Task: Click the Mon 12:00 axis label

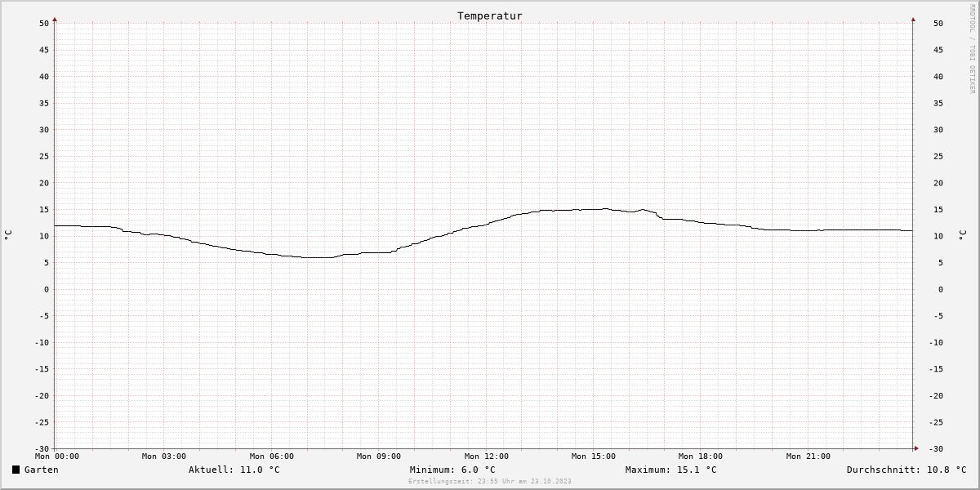Action: click(x=487, y=457)
